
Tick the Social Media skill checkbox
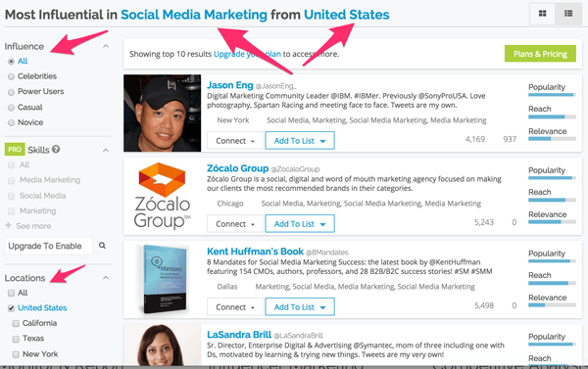point(11,196)
